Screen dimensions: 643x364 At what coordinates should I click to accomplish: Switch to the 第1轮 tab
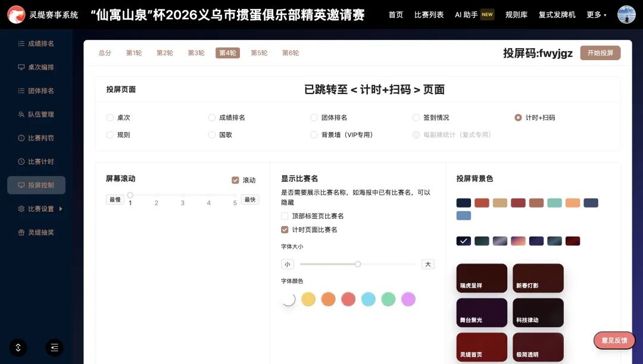pyautogui.click(x=134, y=53)
